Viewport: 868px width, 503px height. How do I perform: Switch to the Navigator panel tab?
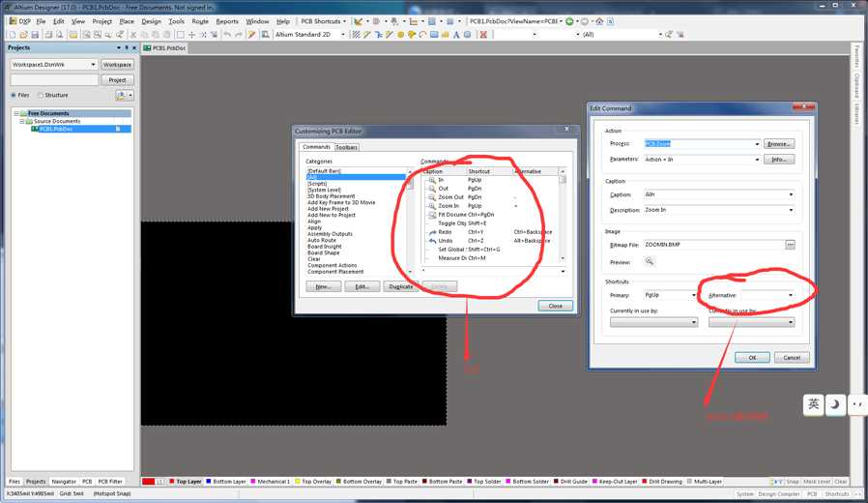[64, 482]
